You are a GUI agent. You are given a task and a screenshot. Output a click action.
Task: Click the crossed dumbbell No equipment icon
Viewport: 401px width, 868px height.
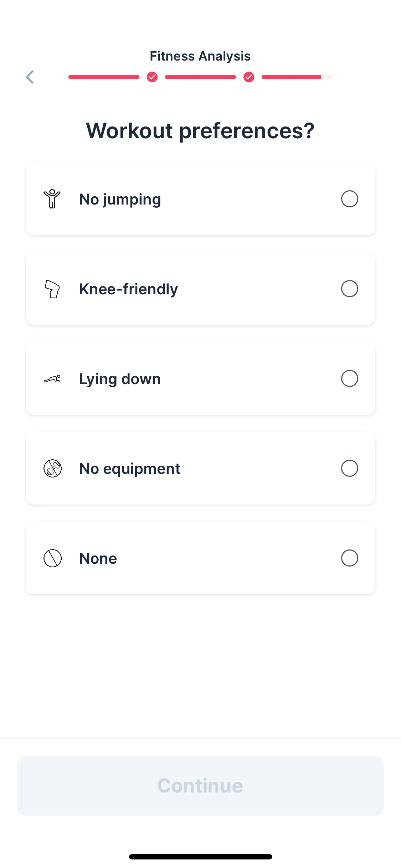click(52, 468)
